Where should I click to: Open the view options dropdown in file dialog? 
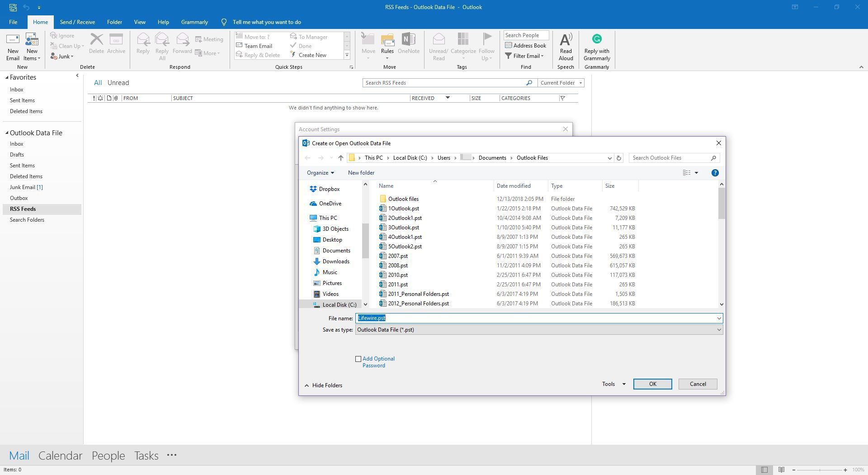(x=696, y=173)
